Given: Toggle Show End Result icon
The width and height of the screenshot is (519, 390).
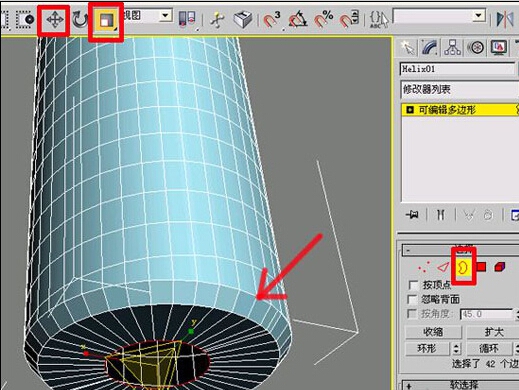Looking at the screenshot, I should pyautogui.click(x=441, y=214).
